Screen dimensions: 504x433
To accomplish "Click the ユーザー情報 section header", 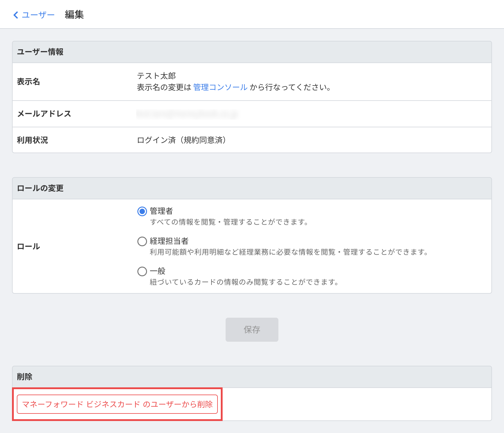I will tap(40, 52).
